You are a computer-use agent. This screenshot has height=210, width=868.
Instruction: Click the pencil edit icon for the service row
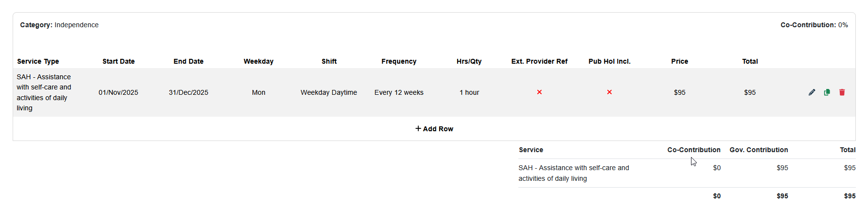click(x=812, y=92)
